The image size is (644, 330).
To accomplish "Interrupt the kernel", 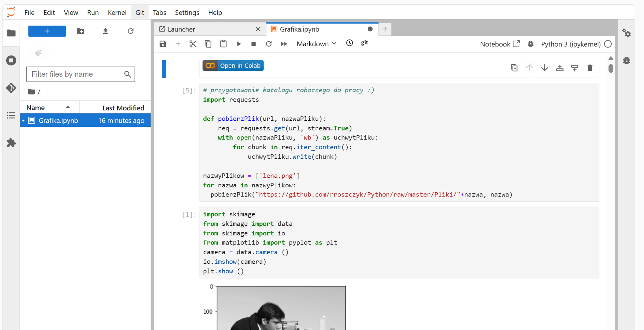I will click(254, 44).
